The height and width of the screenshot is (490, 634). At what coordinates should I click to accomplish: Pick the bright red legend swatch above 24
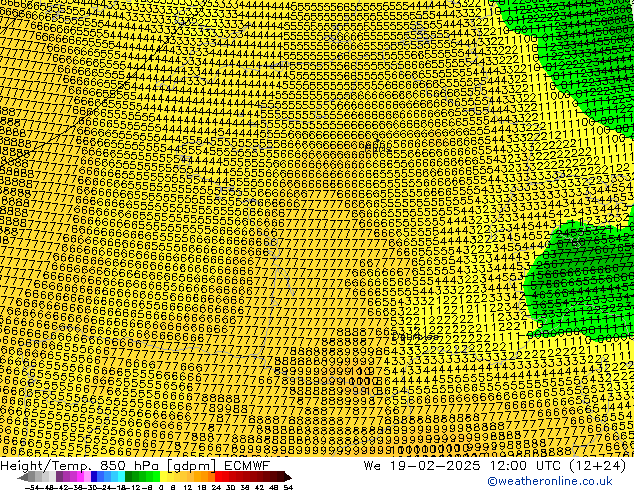click(218, 477)
